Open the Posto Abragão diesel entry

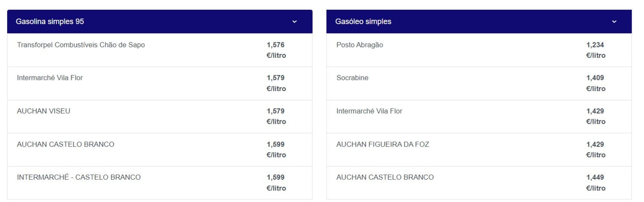(360, 45)
